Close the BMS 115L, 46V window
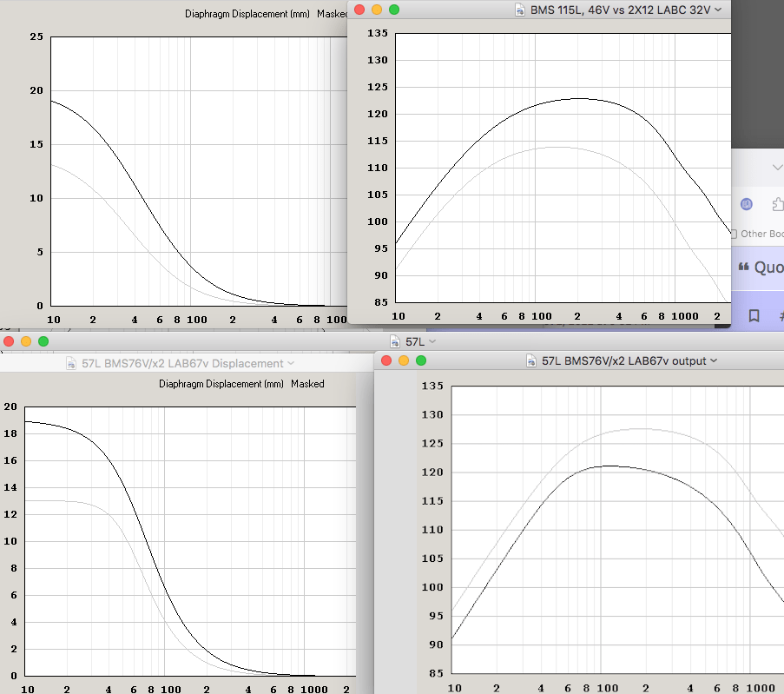This screenshot has width=784, height=694. [359, 10]
